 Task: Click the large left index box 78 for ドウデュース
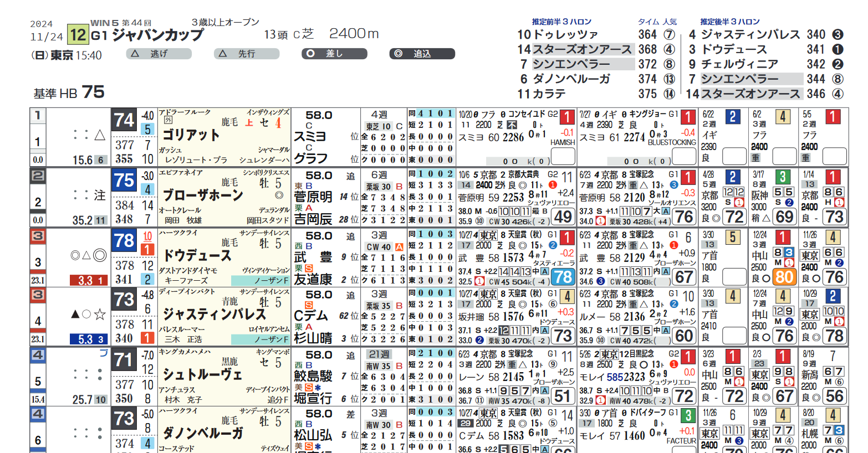pos(124,240)
